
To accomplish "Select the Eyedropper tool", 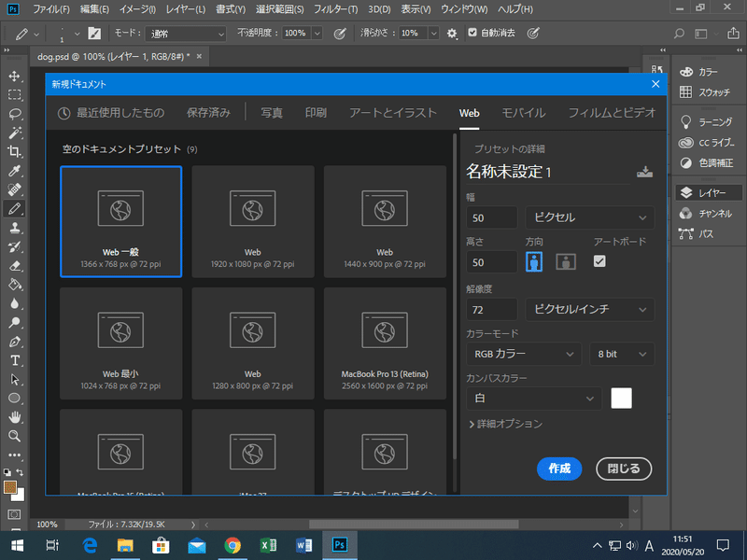I will coord(14,171).
